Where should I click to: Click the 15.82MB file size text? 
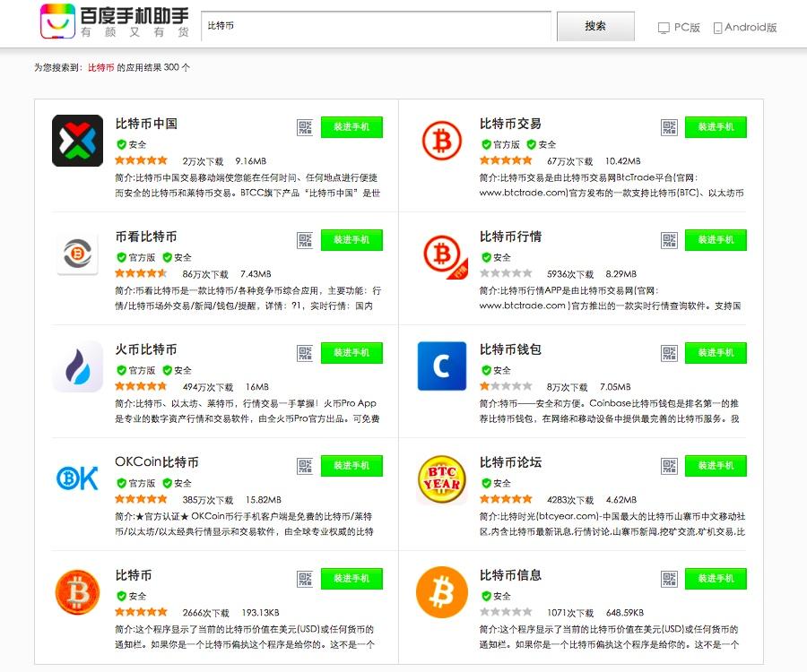[x=264, y=500]
